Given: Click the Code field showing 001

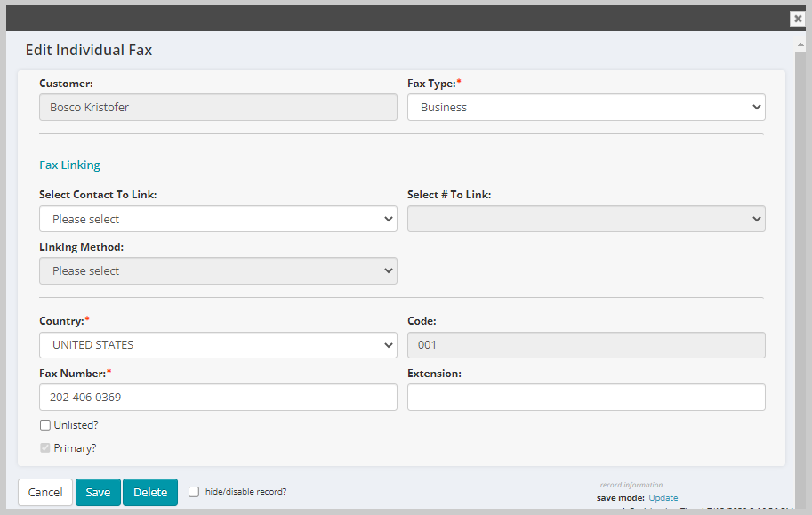Looking at the screenshot, I should click(586, 345).
